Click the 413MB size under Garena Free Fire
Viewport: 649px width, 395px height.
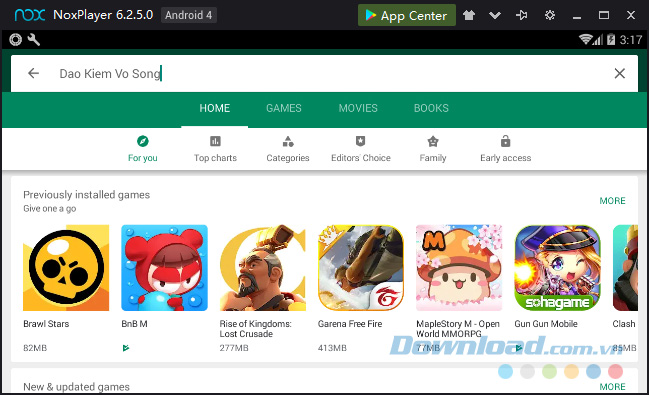click(x=332, y=348)
